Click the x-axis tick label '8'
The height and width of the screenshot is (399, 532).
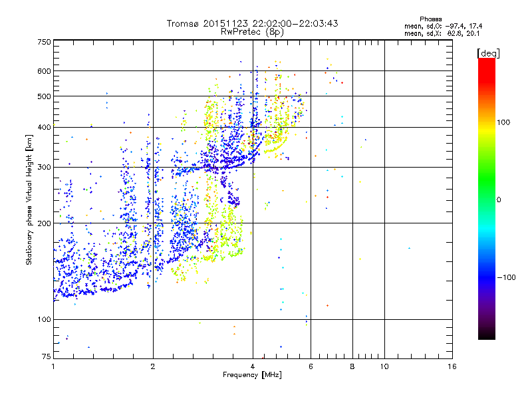coord(352,366)
